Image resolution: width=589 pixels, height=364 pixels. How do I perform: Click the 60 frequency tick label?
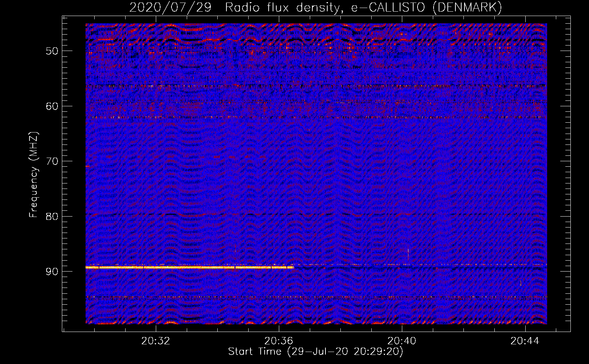52,106
